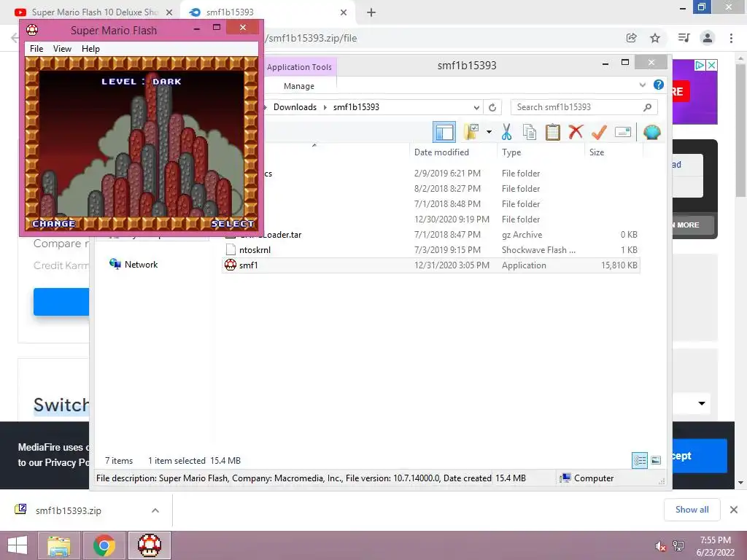
Task: Open address bar history dropdown
Action: coord(476,107)
